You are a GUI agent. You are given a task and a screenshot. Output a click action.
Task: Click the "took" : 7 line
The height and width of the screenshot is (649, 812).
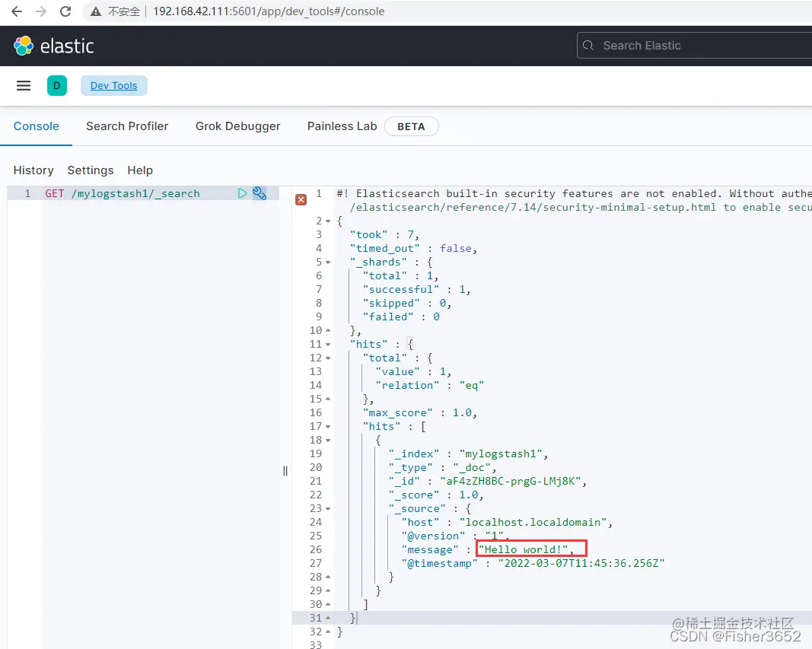385,235
